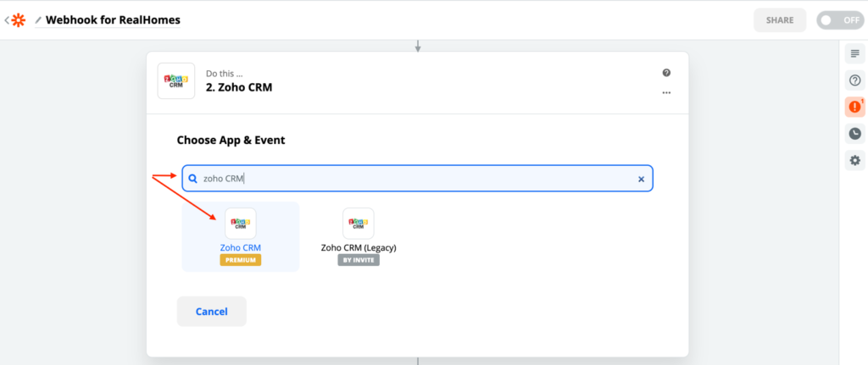Rename the 'Webhook for RealHomes' title
Screen dimensions: 868x365
(113, 20)
